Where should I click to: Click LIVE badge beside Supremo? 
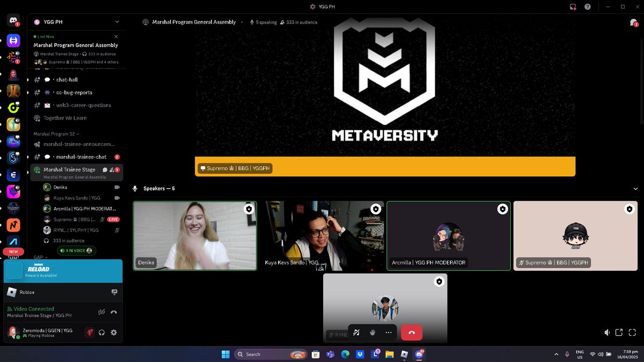point(113,219)
